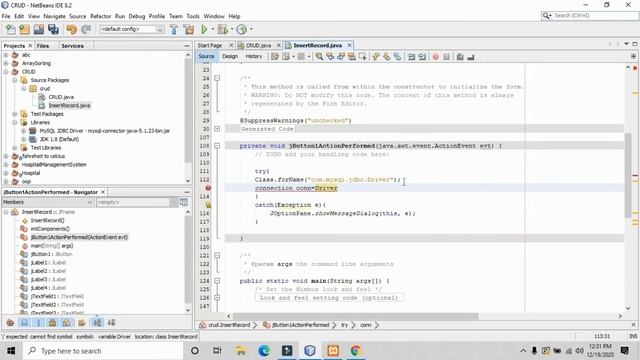This screenshot has height=360, width=640.
Task: Click the Clean and Build icon
Action: pos(189,29)
